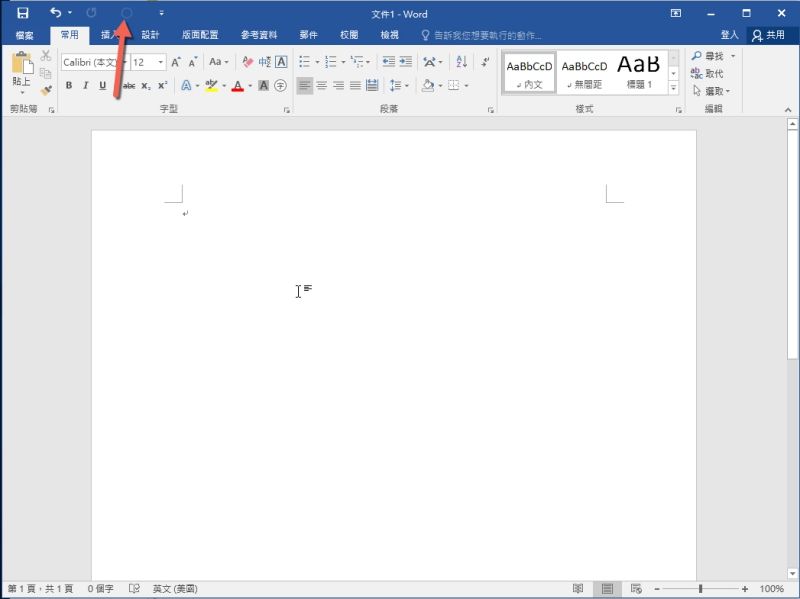800x599 pixels.
Task: Expand the styles gallery more arrow
Action: tap(673, 88)
